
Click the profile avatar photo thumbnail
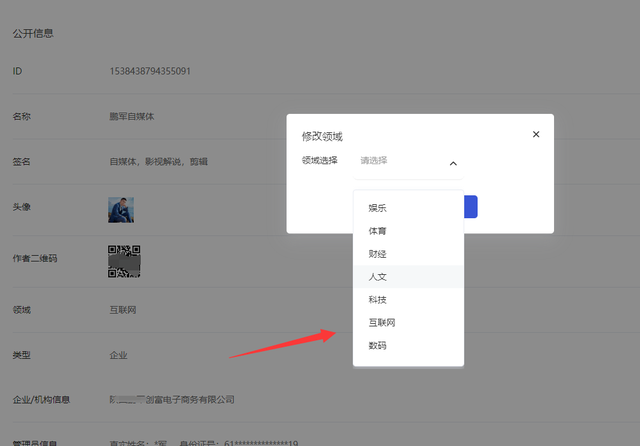coord(121,209)
